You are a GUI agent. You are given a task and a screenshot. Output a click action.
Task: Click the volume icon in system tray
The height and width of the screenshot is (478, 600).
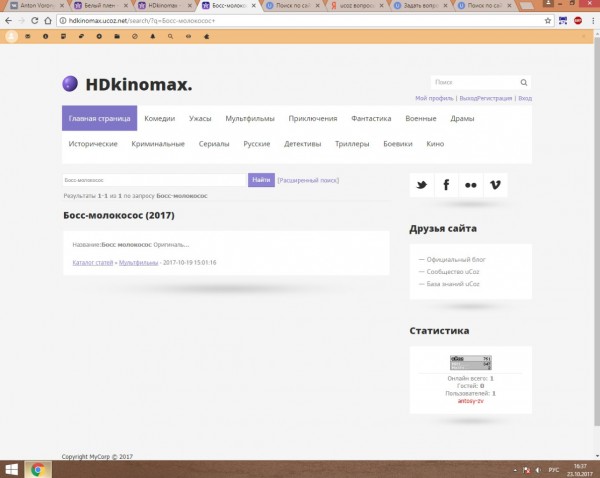click(538, 470)
